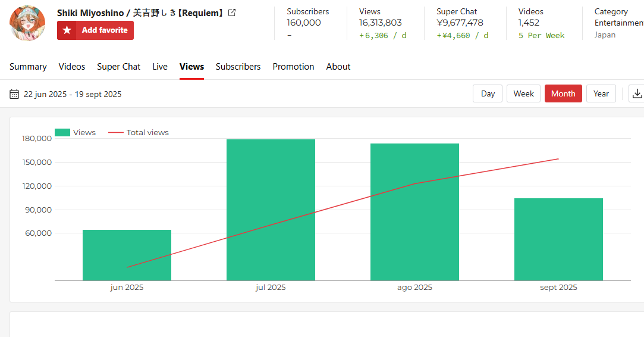644x337 pixels.
Task: Click the Subscribers count 160,000
Action: click(x=304, y=23)
